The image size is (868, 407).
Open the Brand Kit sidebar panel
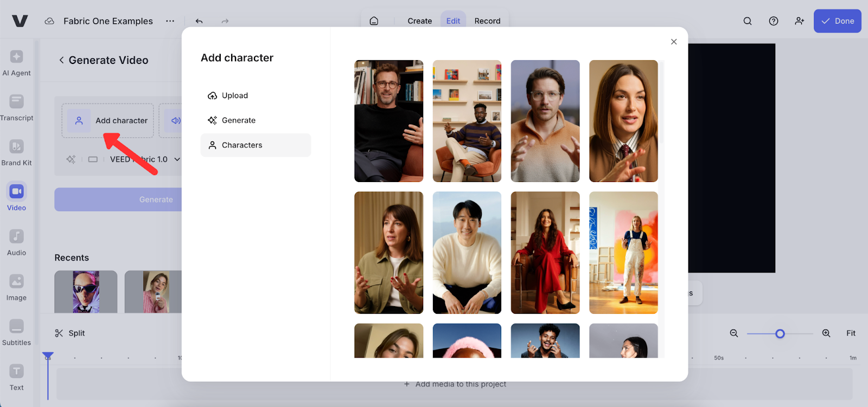(16, 153)
